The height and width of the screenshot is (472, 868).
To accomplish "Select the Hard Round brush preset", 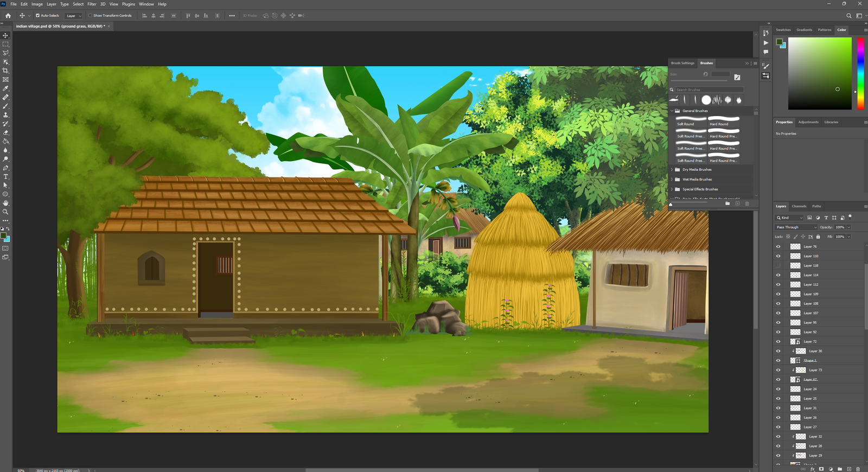I will 724,121.
